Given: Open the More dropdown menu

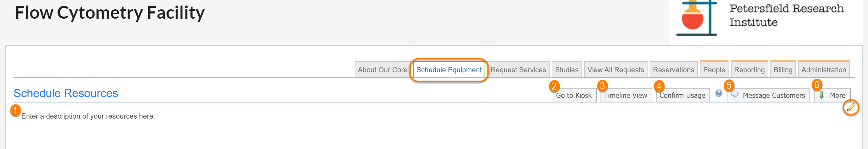Looking at the screenshot, I should pos(832,95).
